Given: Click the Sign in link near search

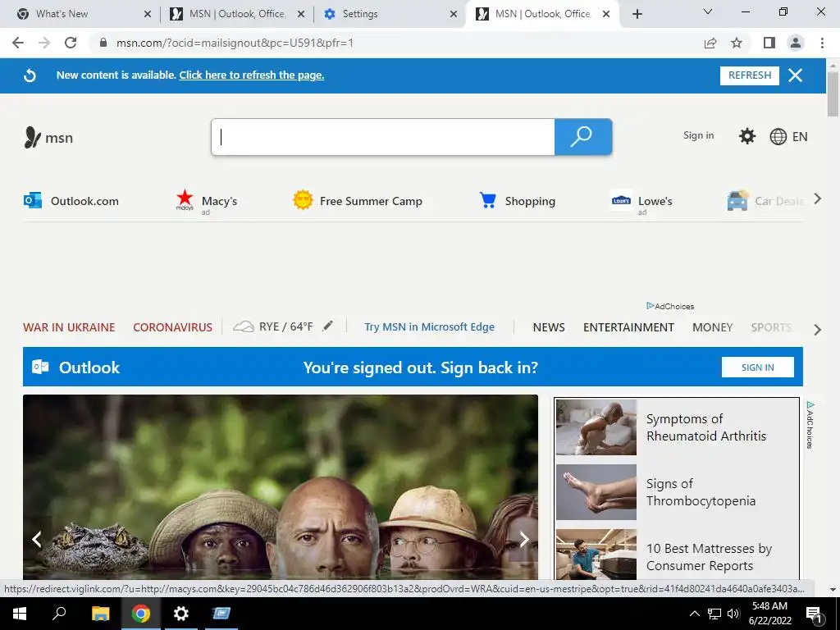Looking at the screenshot, I should (x=699, y=135).
